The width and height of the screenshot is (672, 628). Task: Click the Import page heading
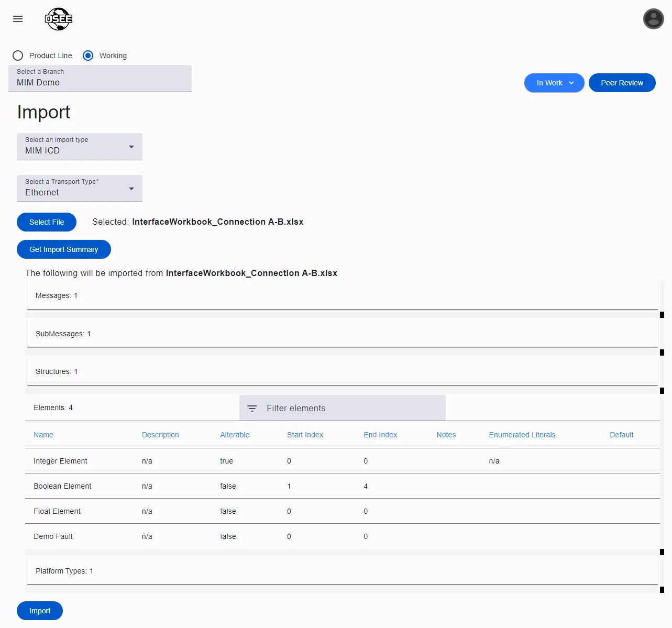click(x=43, y=112)
